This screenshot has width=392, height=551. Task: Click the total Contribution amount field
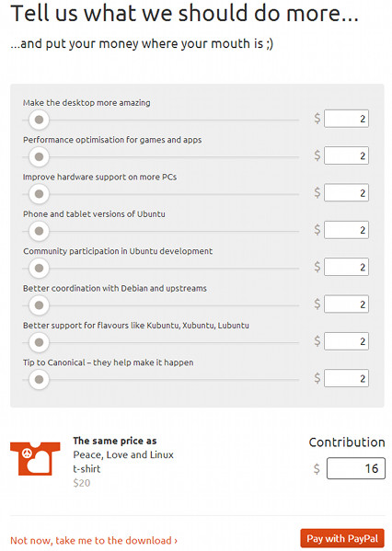pos(356,468)
